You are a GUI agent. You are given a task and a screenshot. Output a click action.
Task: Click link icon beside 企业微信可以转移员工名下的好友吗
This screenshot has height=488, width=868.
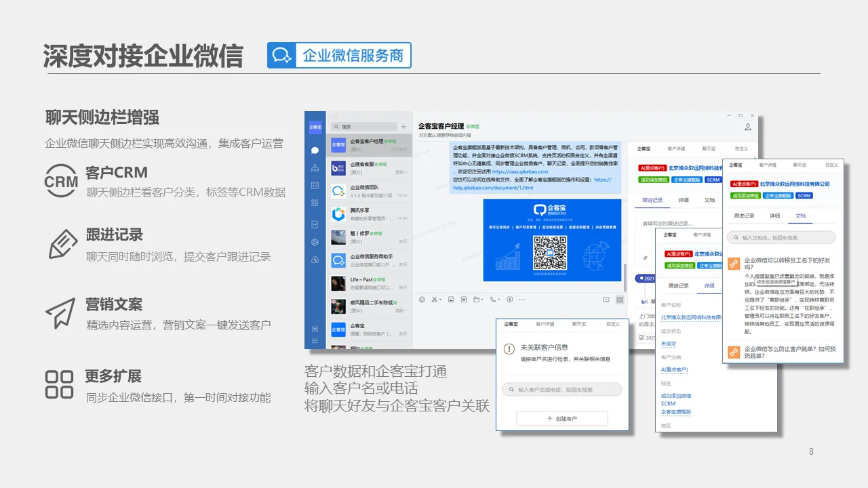point(733,264)
